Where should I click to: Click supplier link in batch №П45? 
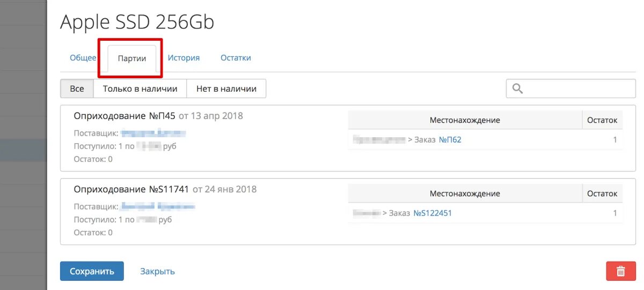pos(153,133)
